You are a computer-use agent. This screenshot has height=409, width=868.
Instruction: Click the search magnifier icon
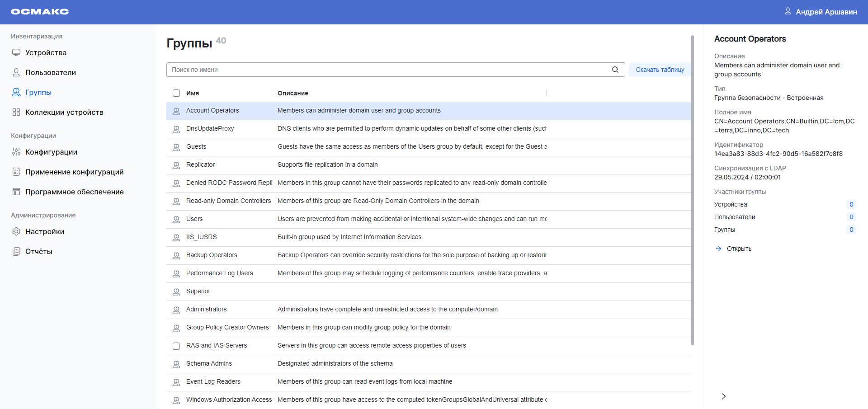click(615, 70)
